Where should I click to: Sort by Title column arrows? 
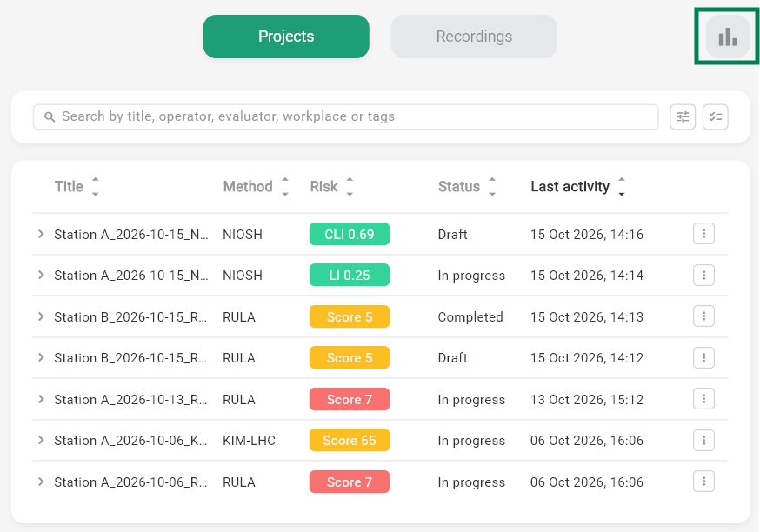coord(96,187)
